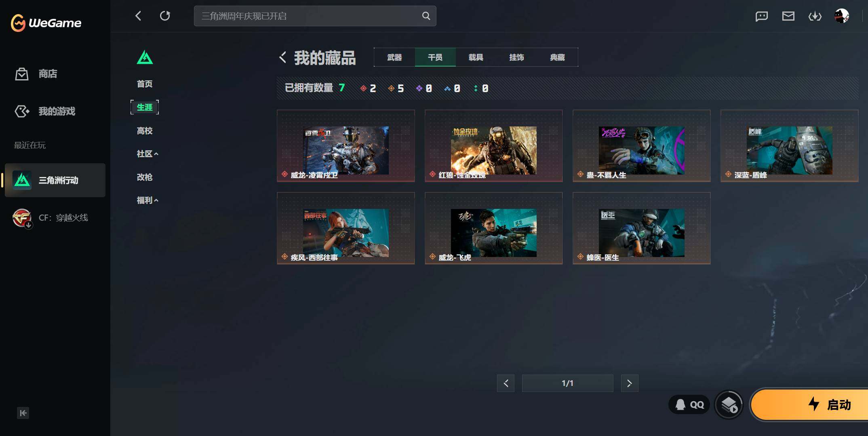Expand the 福利 submenu
This screenshot has height=436, width=868.
point(147,200)
